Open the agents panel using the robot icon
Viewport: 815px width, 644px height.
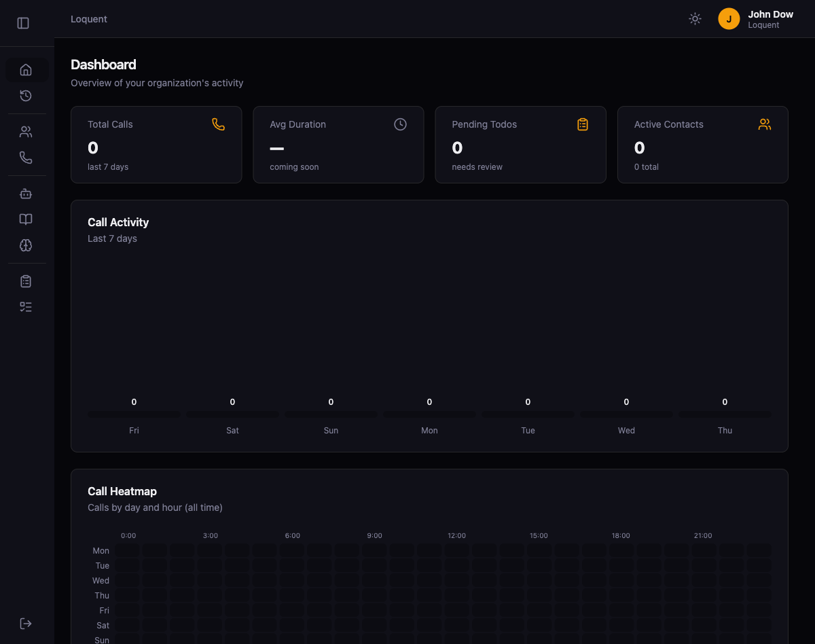coord(26,194)
